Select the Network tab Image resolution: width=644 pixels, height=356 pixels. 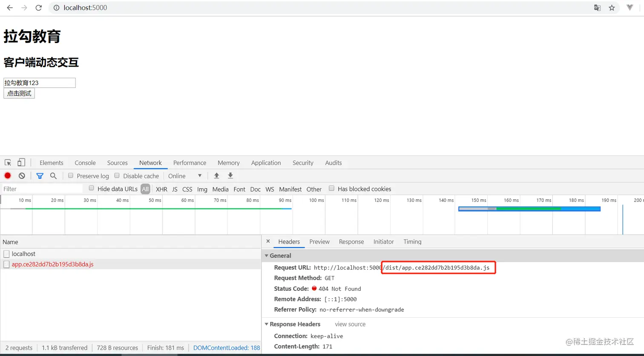pos(150,163)
